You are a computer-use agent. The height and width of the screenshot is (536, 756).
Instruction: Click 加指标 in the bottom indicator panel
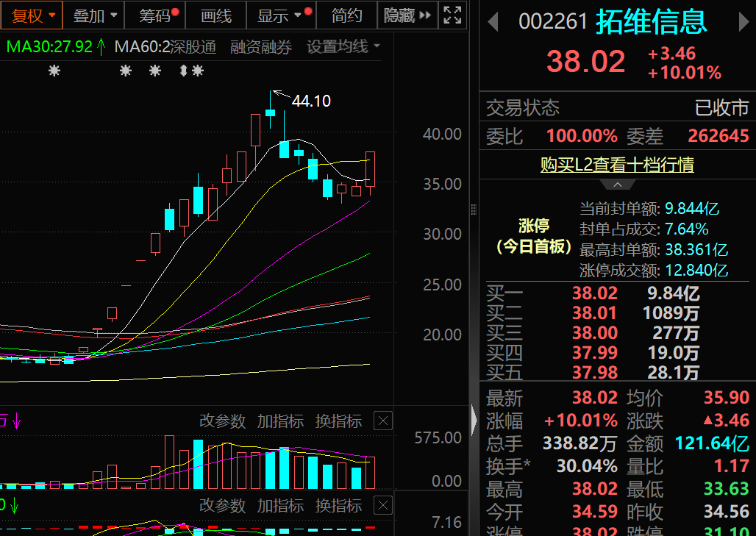pos(280,506)
